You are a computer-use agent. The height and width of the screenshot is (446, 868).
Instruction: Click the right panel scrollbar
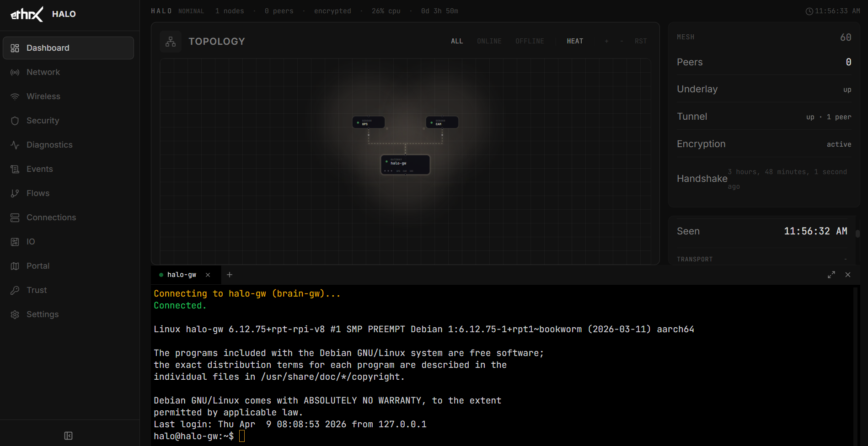857,234
